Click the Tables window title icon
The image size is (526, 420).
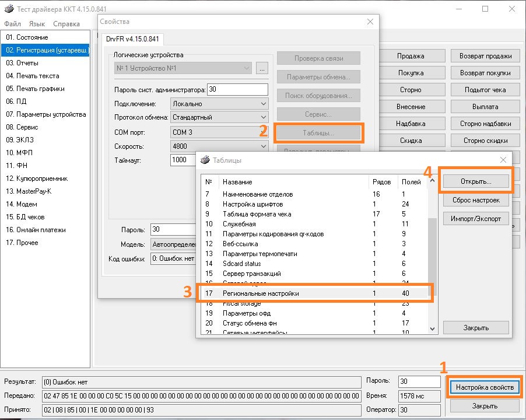[205, 160]
